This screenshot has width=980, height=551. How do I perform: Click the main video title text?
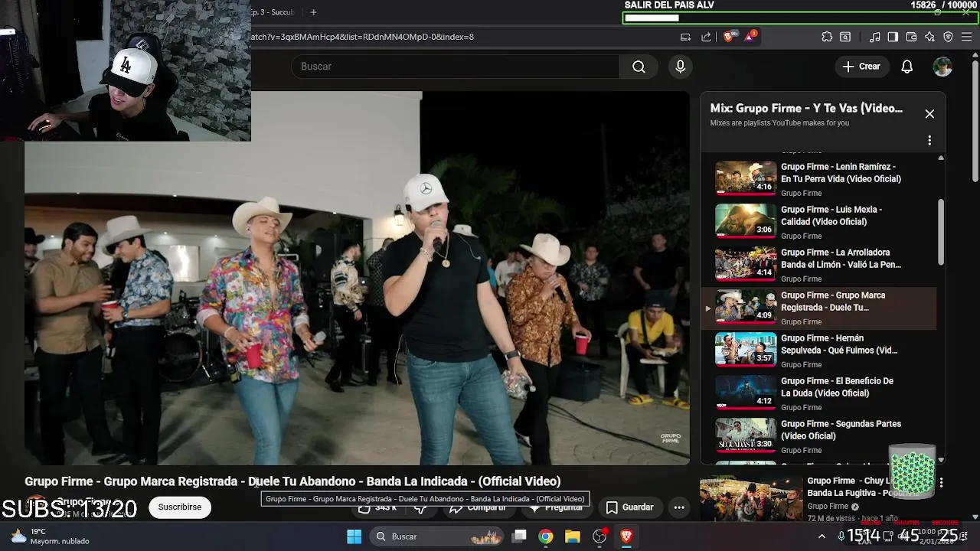tap(292, 481)
